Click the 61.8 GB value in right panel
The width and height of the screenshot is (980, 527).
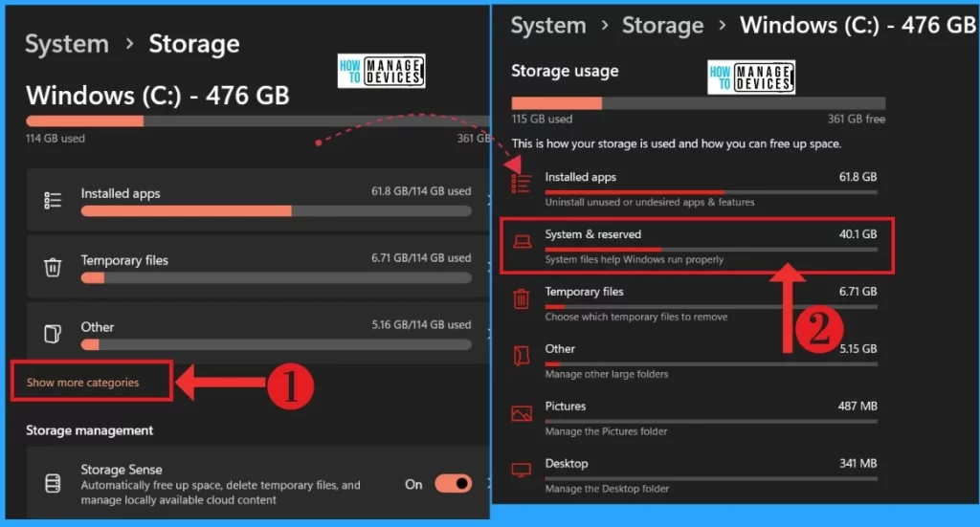(857, 177)
